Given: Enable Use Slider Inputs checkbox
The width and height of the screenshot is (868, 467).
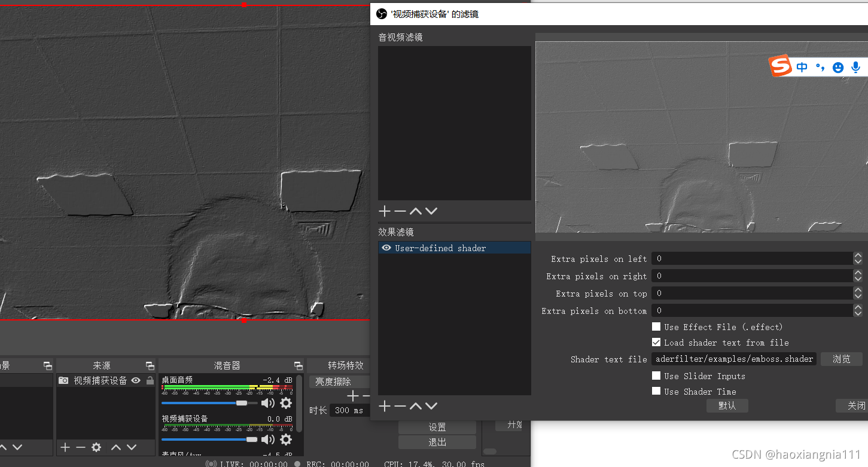Looking at the screenshot, I should pos(656,376).
